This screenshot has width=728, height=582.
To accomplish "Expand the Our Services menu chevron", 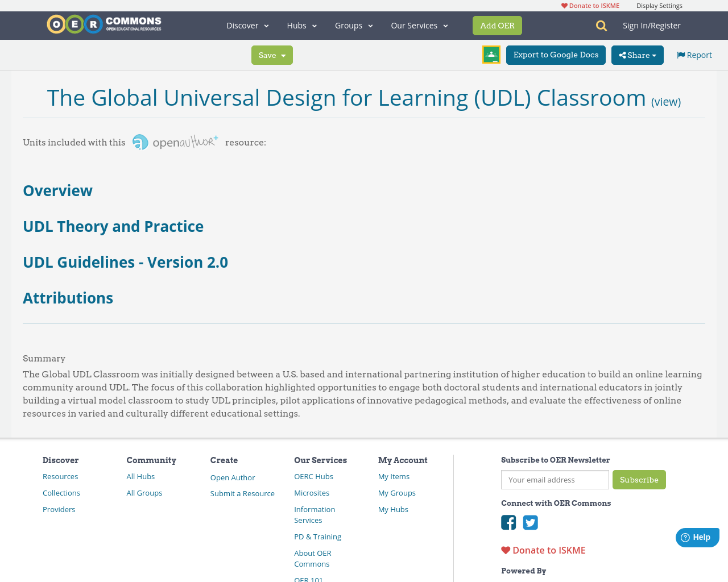I will 445,25.
